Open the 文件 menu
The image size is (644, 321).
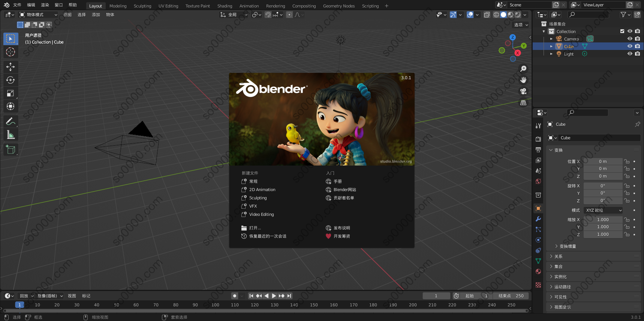point(17,5)
